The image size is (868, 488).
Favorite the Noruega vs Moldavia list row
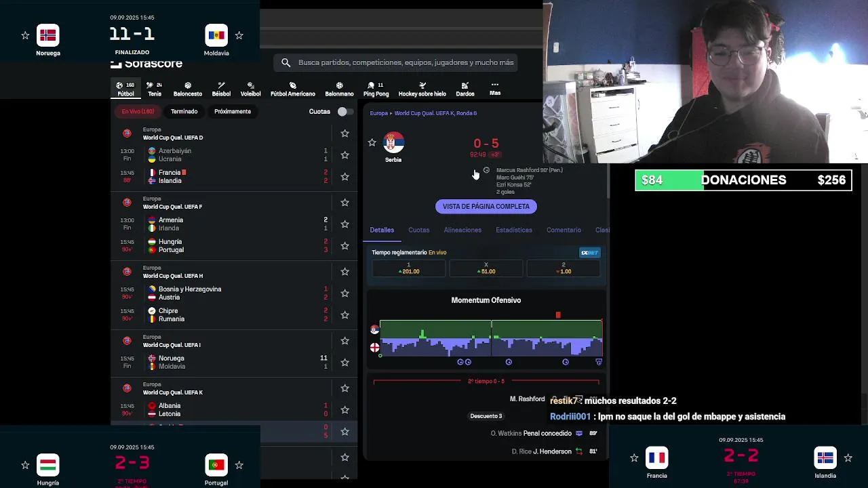coord(344,363)
